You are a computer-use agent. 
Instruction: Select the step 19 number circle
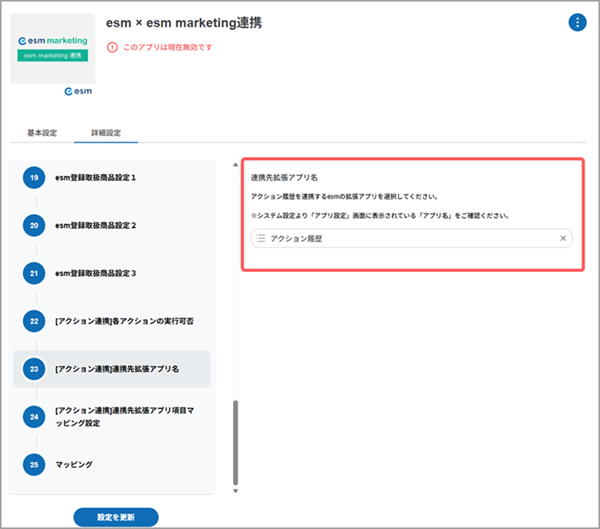34,177
